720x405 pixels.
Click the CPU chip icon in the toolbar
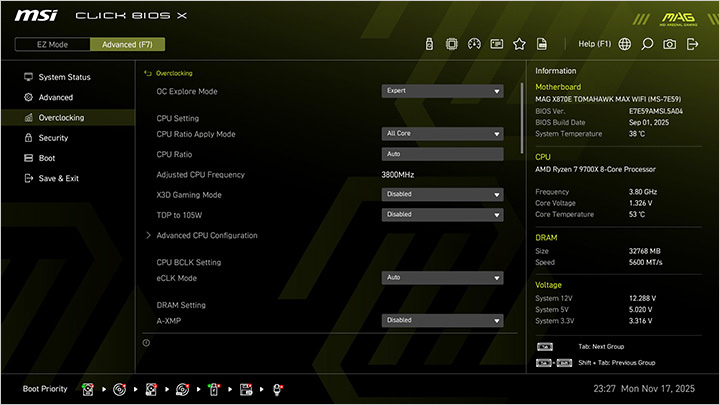tap(452, 44)
